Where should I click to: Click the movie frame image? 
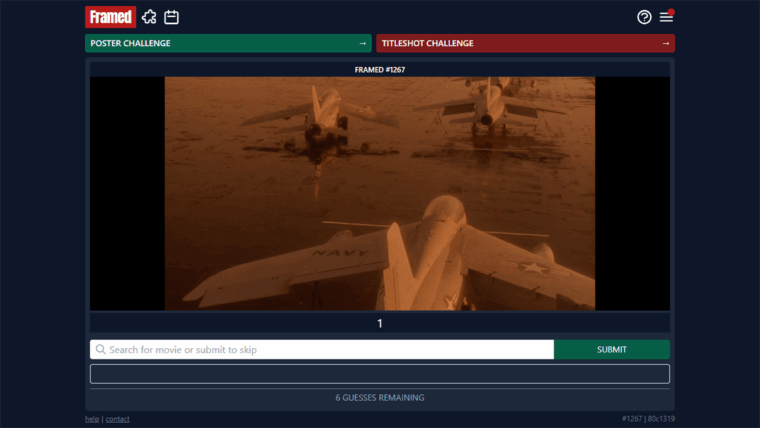380,193
